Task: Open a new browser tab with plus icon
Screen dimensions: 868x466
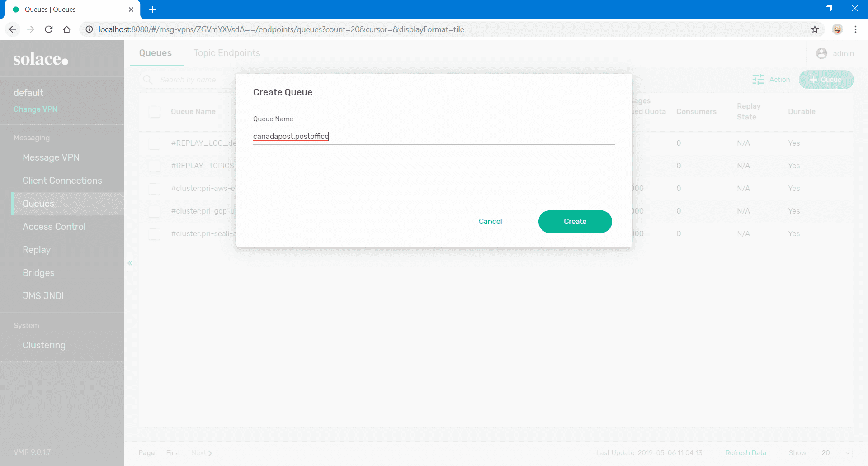Action: tap(153, 10)
